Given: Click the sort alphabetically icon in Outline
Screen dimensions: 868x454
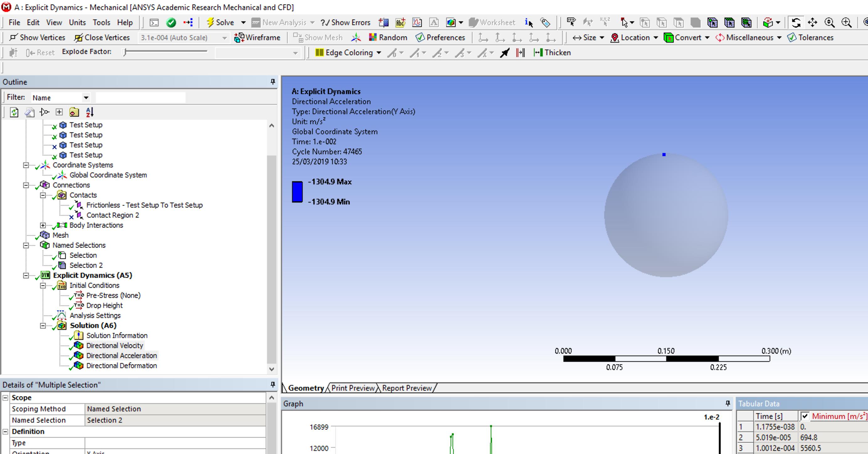Looking at the screenshot, I should [90, 112].
